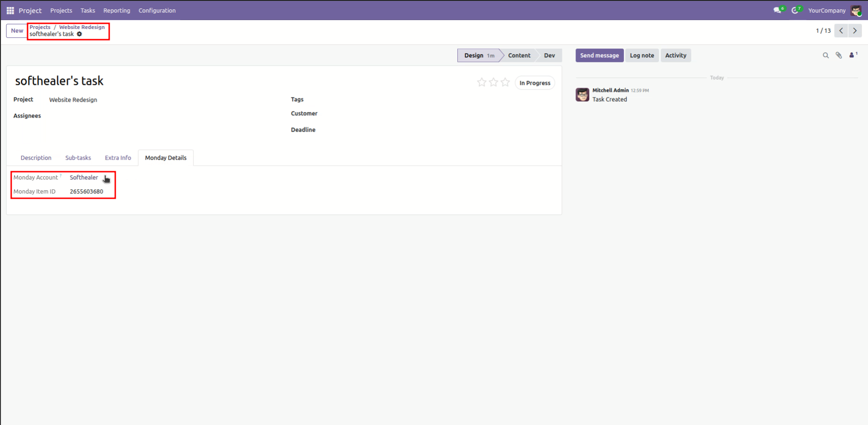The width and height of the screenshot is (868, 425).
Task: Click YourCompany company switcher
Action: (x=827, y=10)
